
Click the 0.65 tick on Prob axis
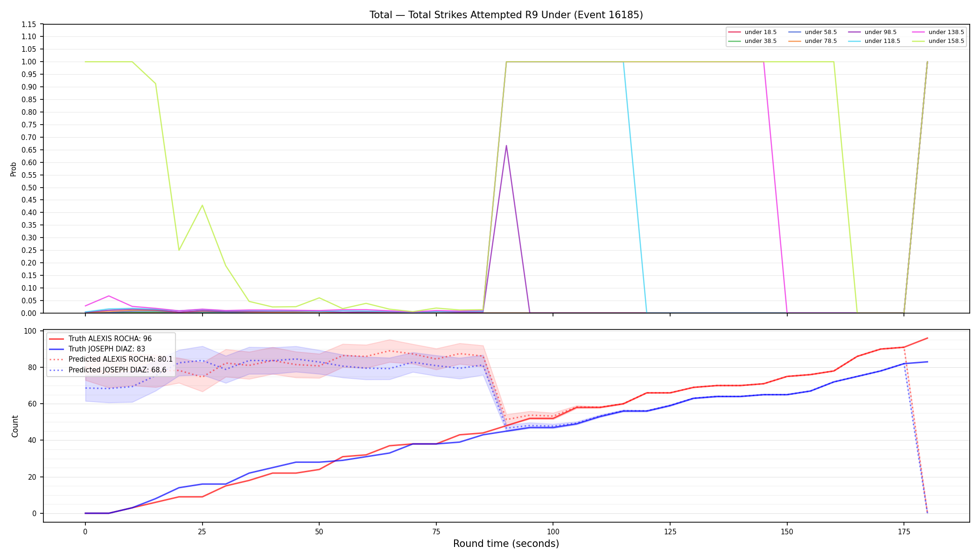[x=29, y=150]
